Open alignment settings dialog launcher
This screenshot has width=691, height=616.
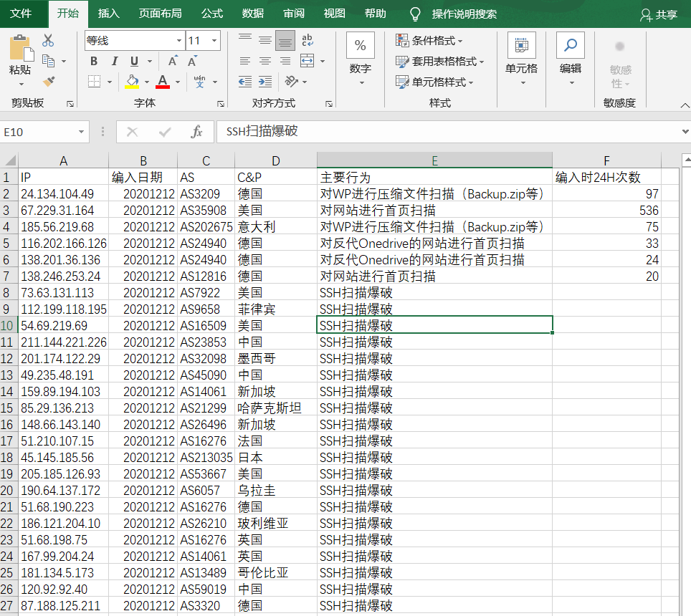point(329,104)
